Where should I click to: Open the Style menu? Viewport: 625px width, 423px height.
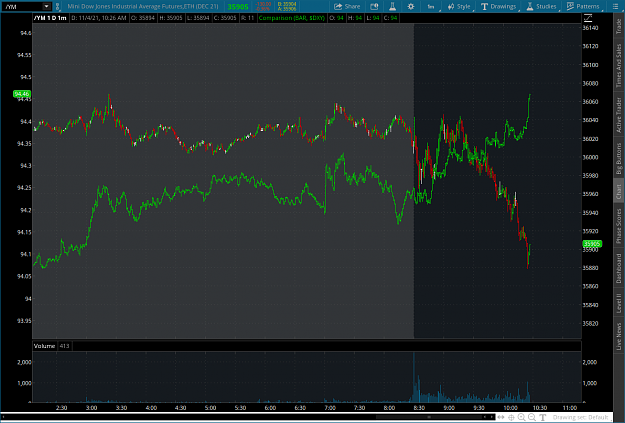coord(459,6)
